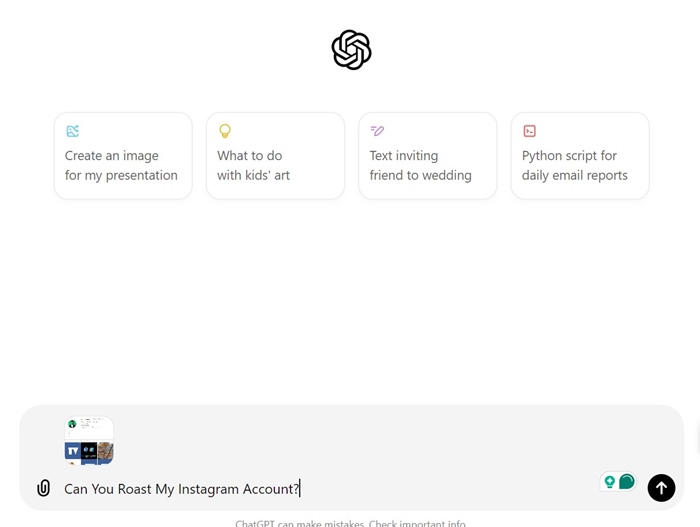Click the ChatGPT knot logo
The height and width of the screenshot is (527, 700).
pyautogui.click(x=351, y=50)
